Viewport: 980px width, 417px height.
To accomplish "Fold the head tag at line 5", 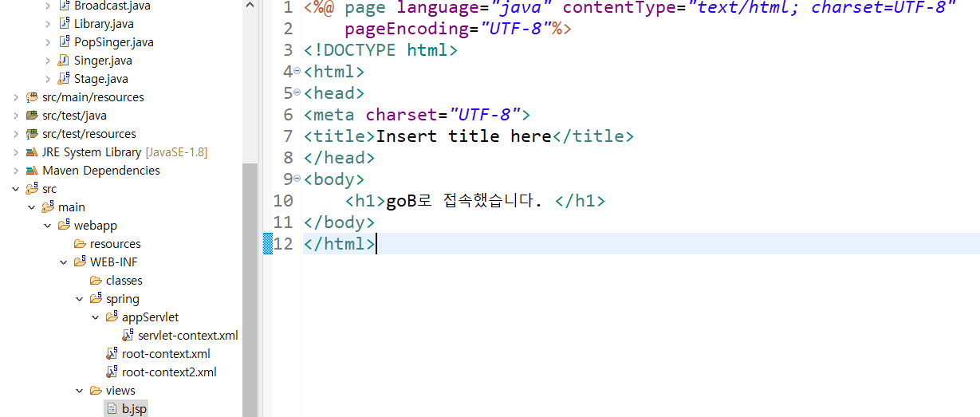I will pyautogui.click(x=297, y=92).
